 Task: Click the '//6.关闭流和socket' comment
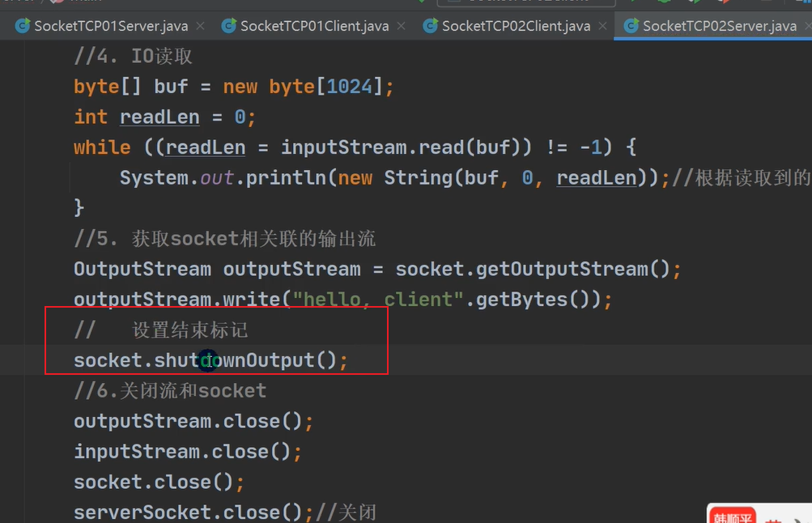170,390
